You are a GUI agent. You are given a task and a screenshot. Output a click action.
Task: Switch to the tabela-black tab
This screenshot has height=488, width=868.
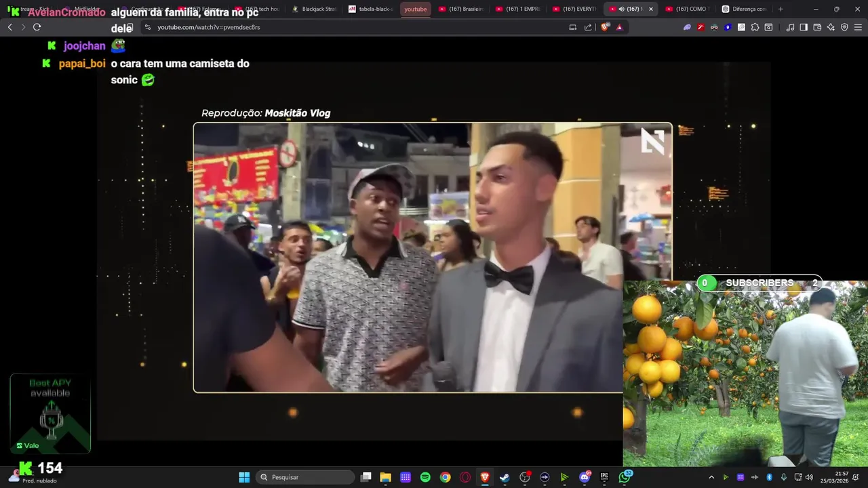371,9
